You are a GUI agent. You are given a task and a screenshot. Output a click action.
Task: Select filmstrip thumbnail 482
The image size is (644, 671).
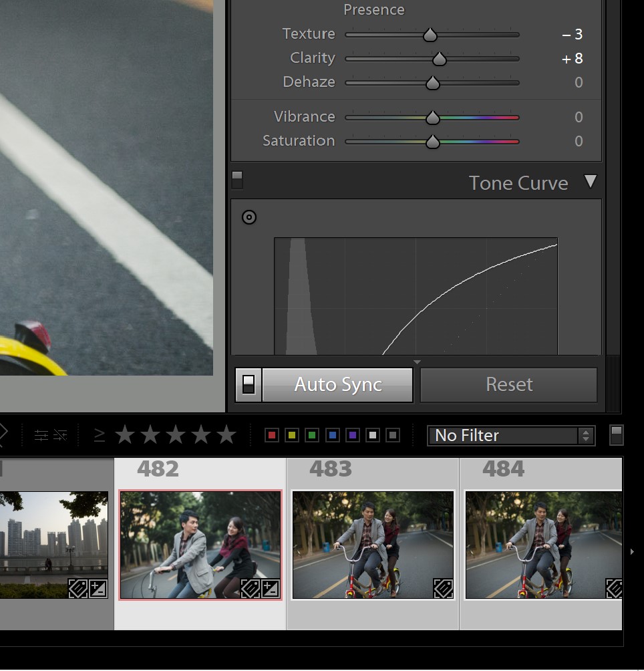[200, 545]
